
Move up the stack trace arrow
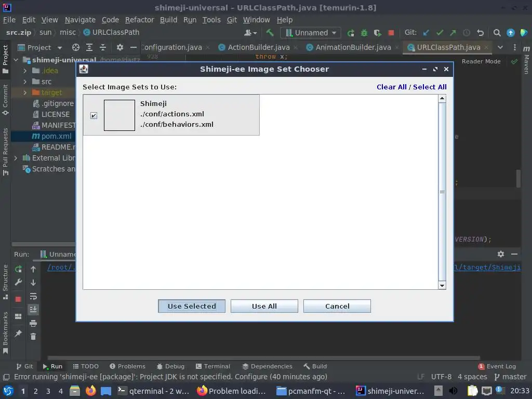coord(33,270)
